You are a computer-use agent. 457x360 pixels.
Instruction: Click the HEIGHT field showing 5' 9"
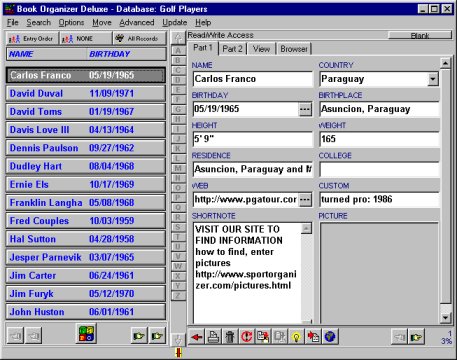coord(252,139)
